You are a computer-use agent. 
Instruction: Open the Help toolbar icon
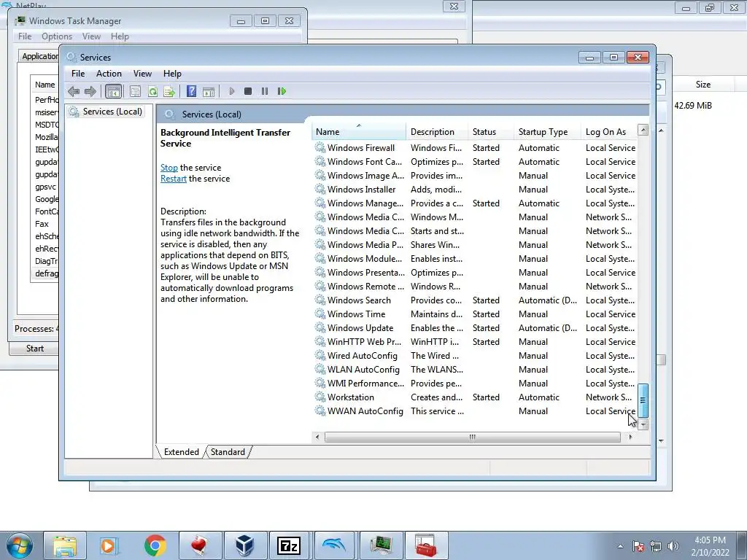[192, 91]
